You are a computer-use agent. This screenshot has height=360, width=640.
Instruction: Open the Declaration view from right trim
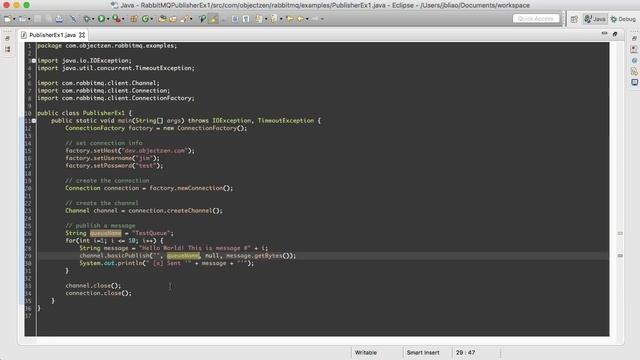coord(634,71)
